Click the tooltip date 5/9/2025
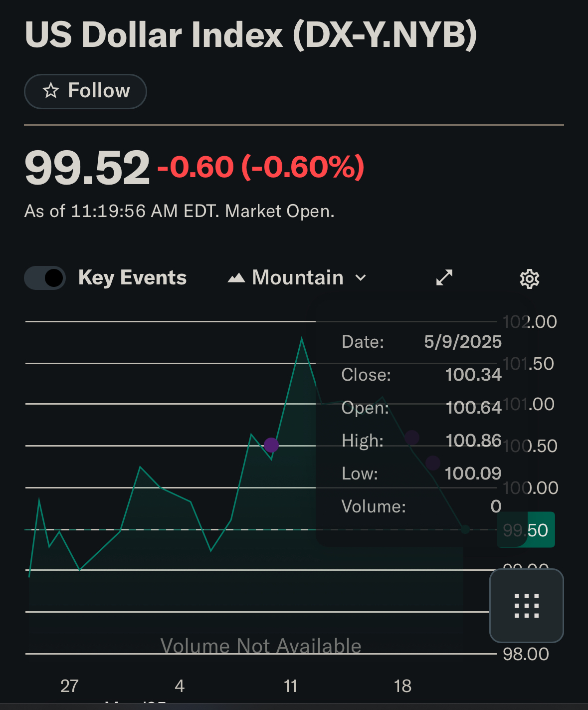The width and height of the screenshot is (588, 710). (x=463, y=342)
